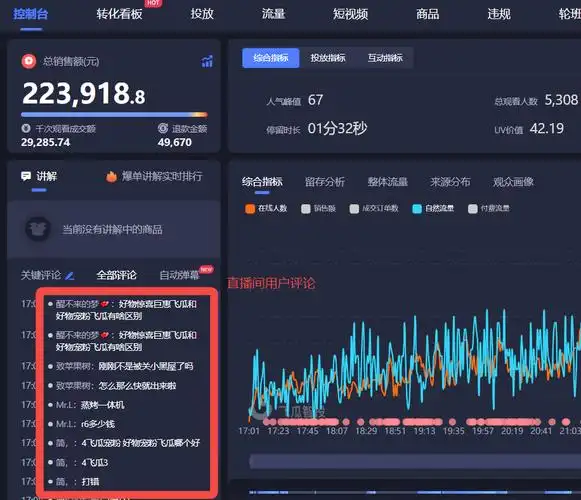The height and width of the screenshot is (500, 581).
Task: Click 人气峰值 value 67
Action: [315, 100]
